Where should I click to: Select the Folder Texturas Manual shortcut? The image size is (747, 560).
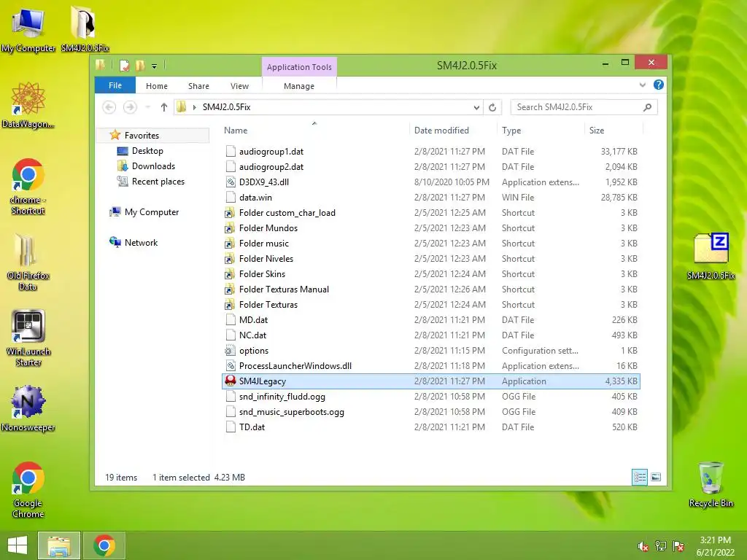430,289
